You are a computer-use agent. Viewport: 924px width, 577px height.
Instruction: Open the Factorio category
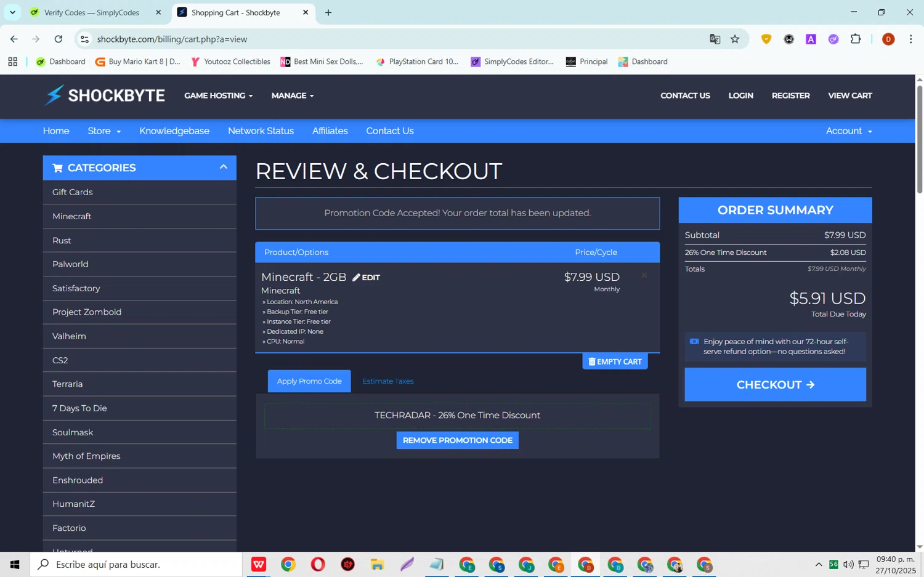140,528
